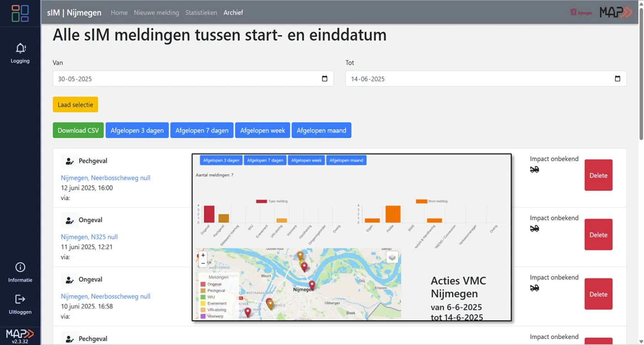The width and height of the screenshot is (644, 345).
Task: Open the Nijmegen, N325 null link
Action: (89, 237)
